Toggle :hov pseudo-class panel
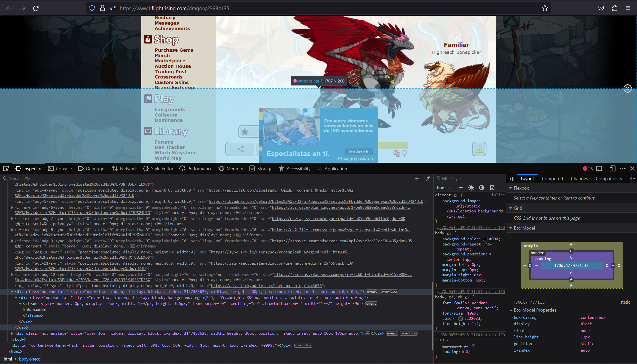The width and height of the screenshot is (637, 364). pos(440,188)
